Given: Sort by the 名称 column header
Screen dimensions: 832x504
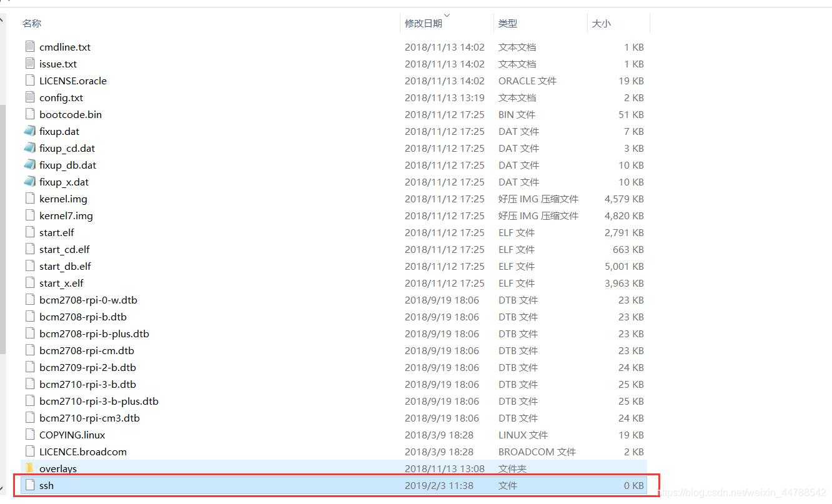Looking at the screenshot, I should click(32, 23).
